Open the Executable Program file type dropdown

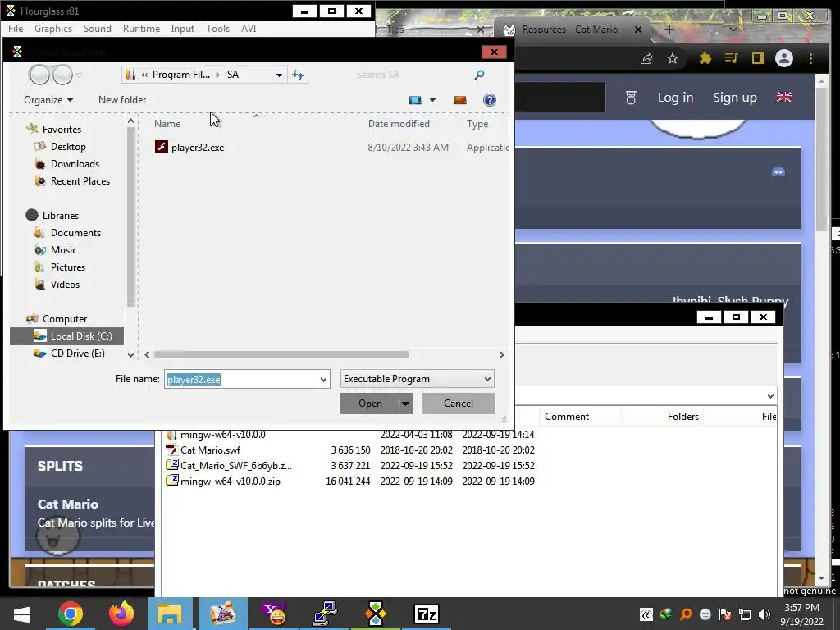tap(418, 379)
